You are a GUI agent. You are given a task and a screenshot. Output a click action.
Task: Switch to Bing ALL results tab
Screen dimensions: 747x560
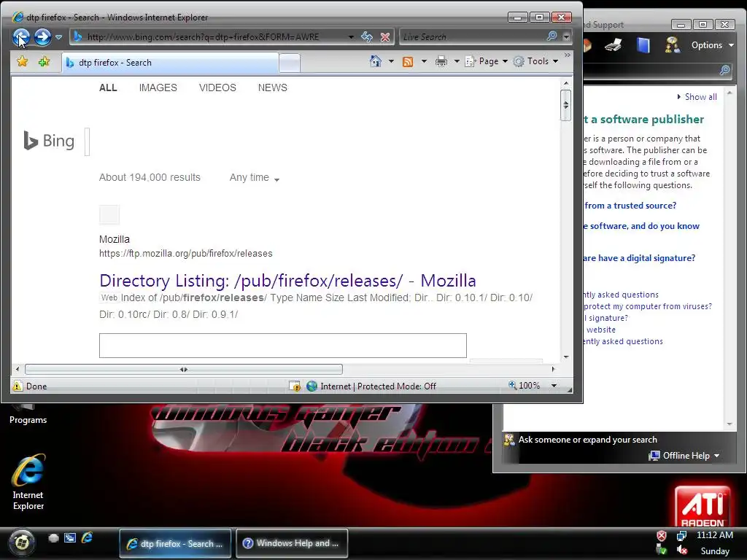click(x=108, y=87)
